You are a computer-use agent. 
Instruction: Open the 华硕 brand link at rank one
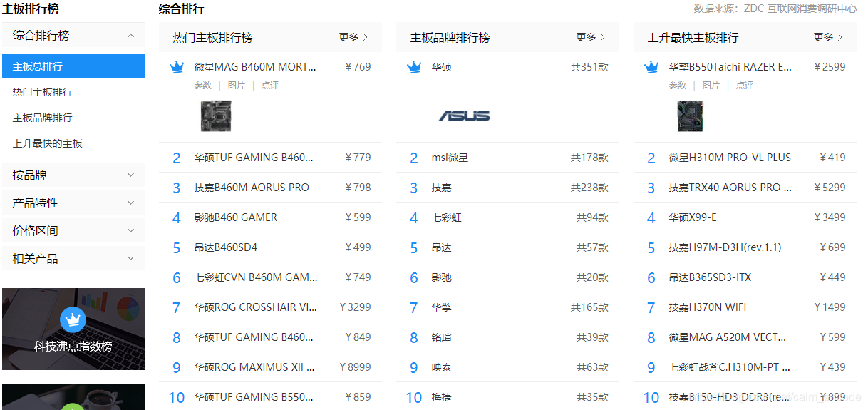pyautogui.click(x=441, y=67)
